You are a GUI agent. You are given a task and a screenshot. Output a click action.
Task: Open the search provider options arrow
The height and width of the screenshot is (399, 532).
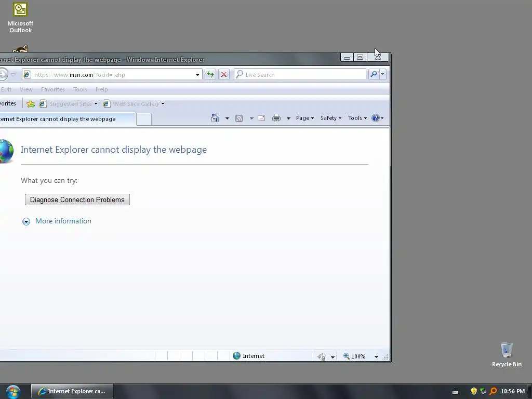coord(383,74)
